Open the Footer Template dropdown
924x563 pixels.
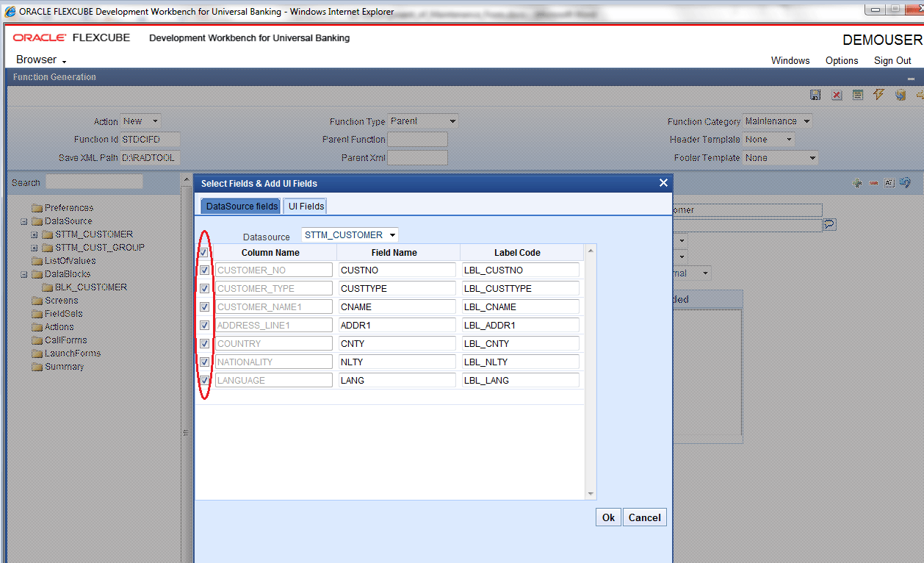[x=781, y=158]
